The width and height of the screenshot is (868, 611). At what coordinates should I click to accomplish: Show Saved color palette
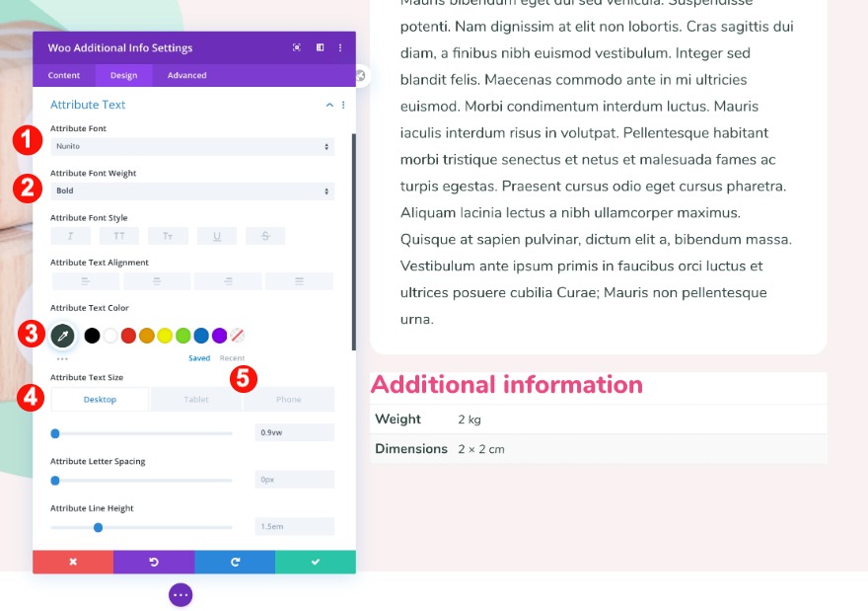tap(199, 358)
